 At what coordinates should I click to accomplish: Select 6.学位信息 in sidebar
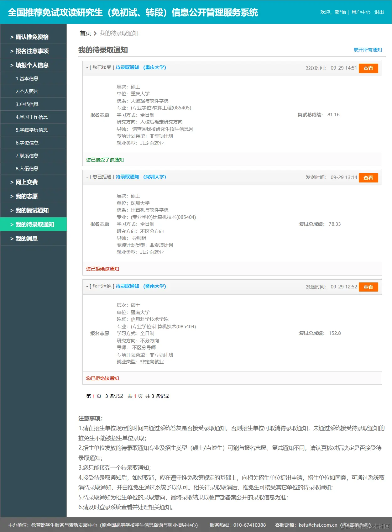pos(33,143)
